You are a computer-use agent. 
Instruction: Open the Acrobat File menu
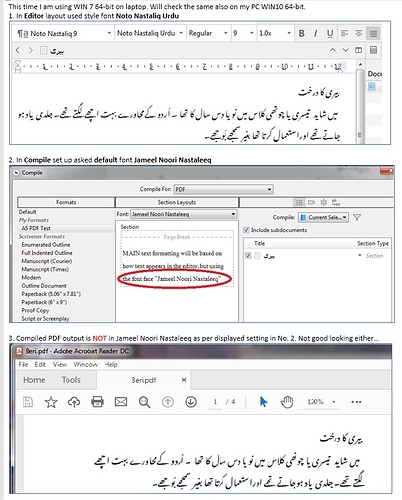23,364
